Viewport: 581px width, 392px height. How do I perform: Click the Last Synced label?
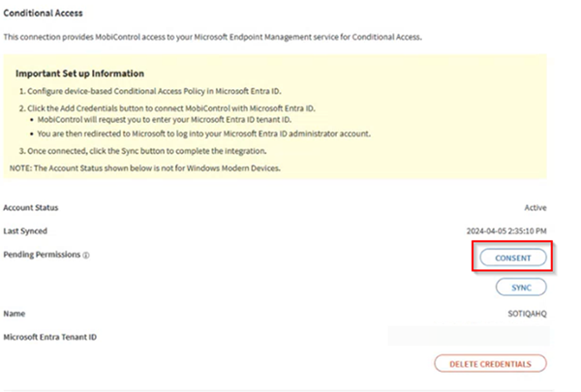[25, 231]
